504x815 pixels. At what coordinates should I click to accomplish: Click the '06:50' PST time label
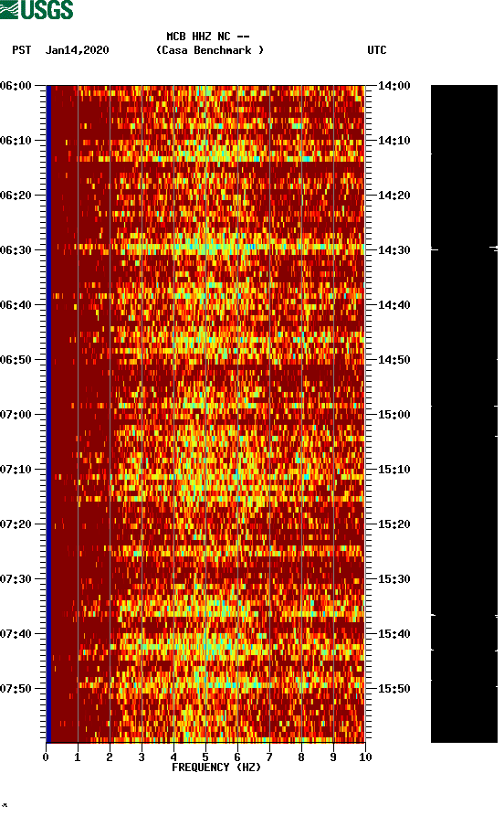[16, 360]
